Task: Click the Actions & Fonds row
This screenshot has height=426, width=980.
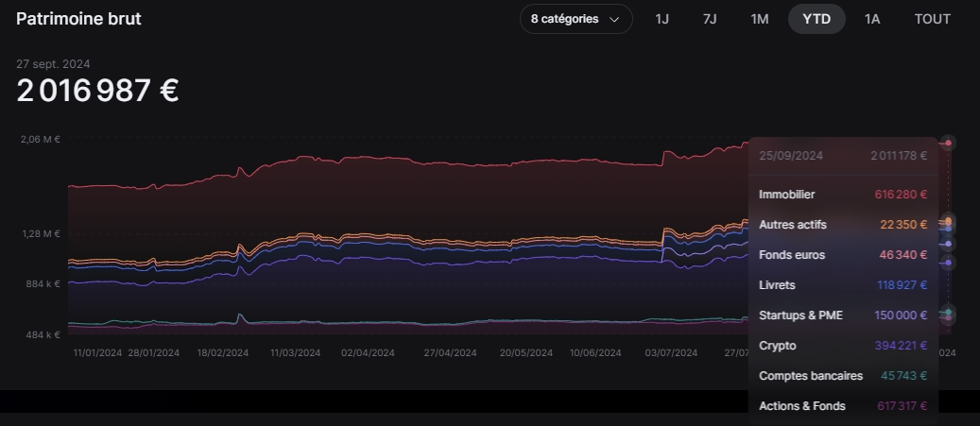Action: click(x=843, y=406)
